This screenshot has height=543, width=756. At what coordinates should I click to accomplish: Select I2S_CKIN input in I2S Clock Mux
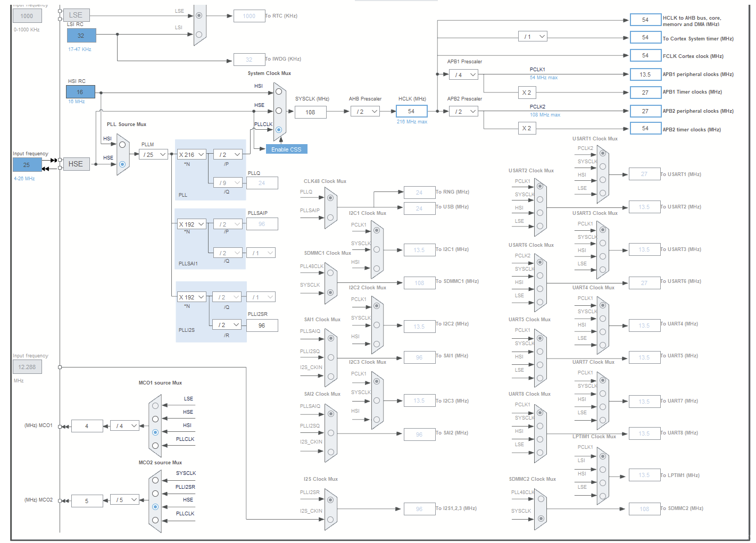330,519
